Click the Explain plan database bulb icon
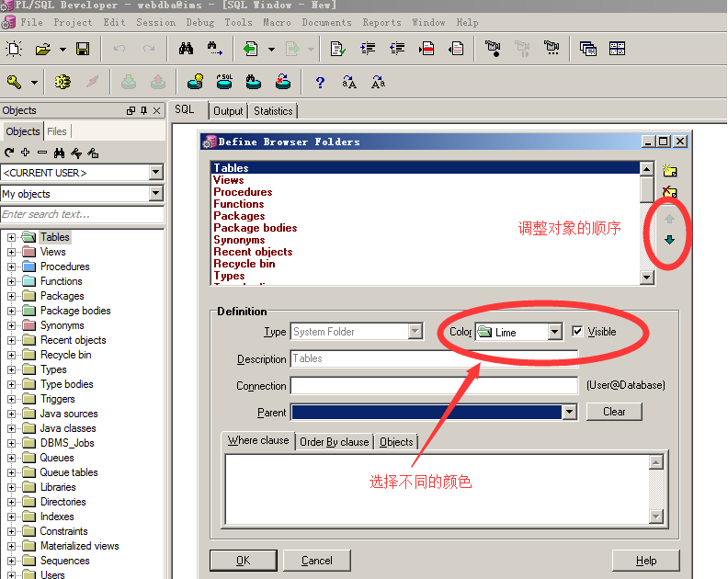This screenshot has height=579, width=728. click(x=196, y=82)
